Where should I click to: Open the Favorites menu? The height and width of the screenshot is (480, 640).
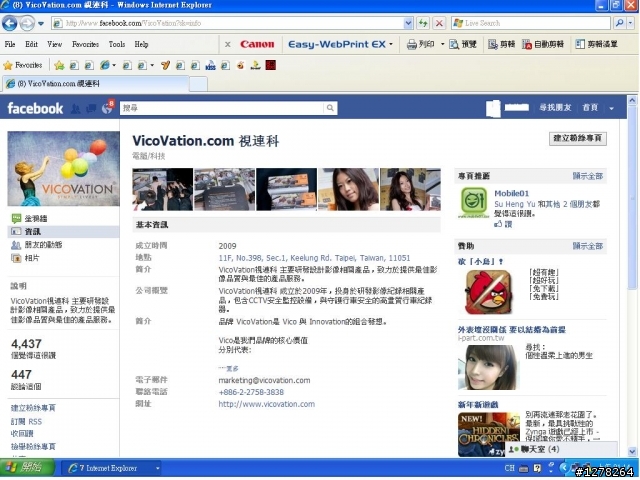click(x=85, y=44)
